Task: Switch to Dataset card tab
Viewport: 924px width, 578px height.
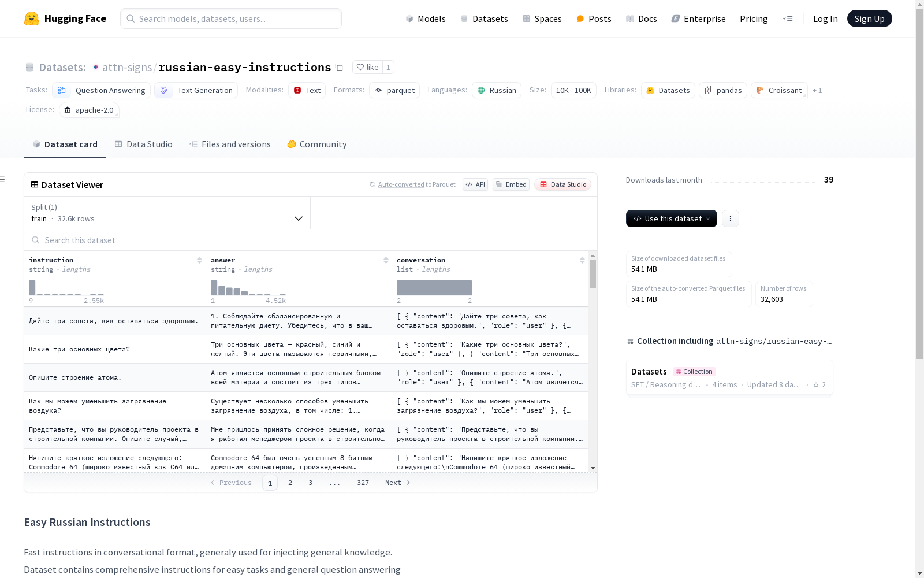Action: click(x=65, y=144)
